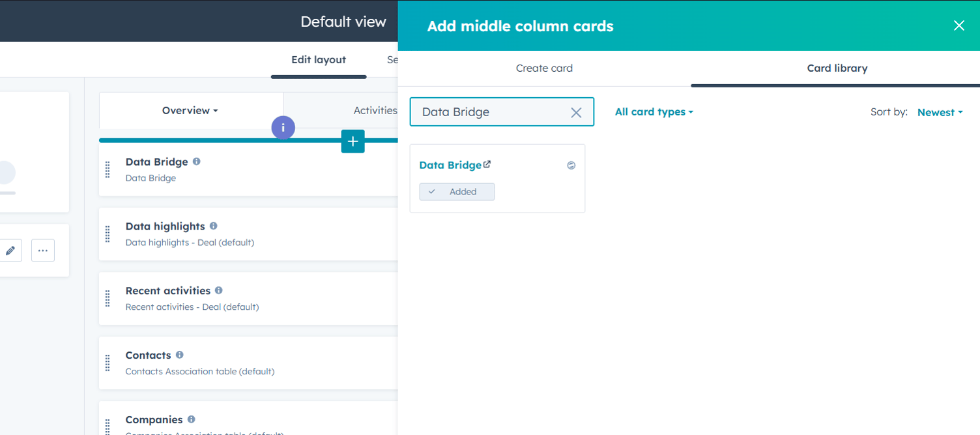980x435 pixels.
Task: Show info for the Data Bridge layout card
Action: point(197,161)
